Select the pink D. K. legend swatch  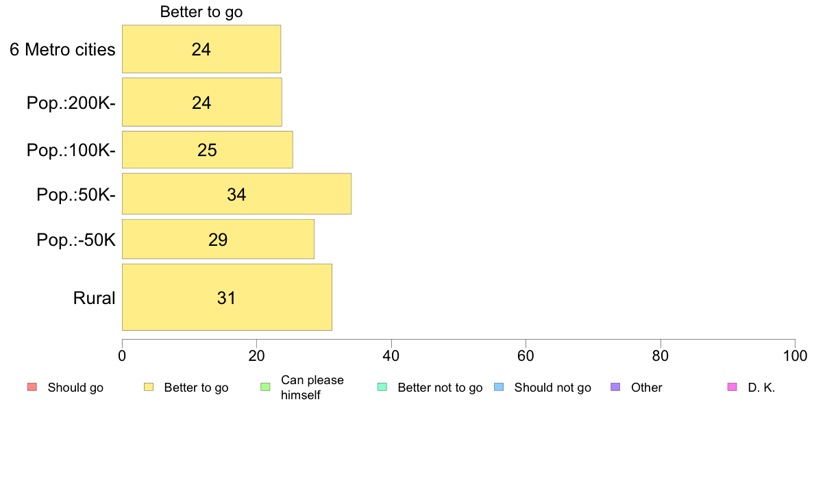click(732, 387)
